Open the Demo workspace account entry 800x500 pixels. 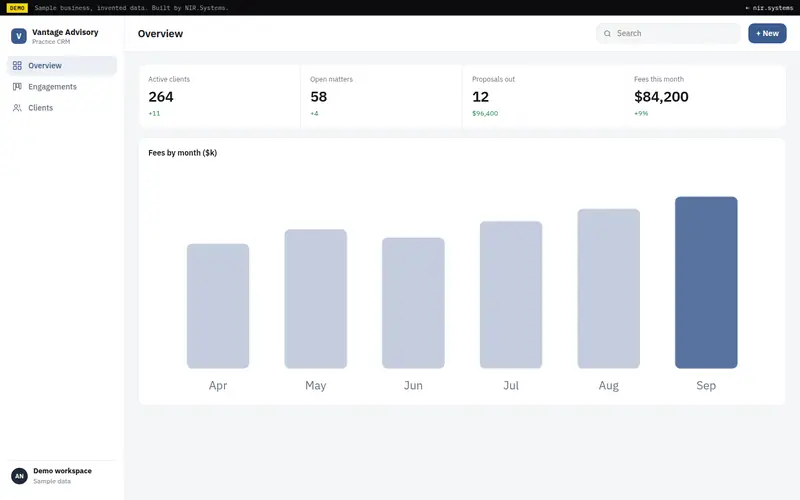pos(62,476)
